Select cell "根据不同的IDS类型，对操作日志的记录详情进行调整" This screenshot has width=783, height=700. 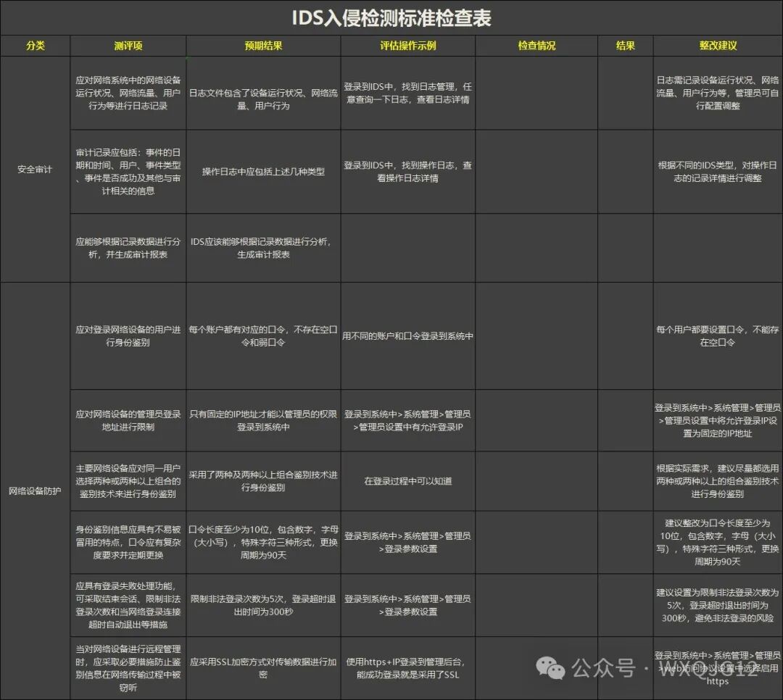tap(718, 172)
